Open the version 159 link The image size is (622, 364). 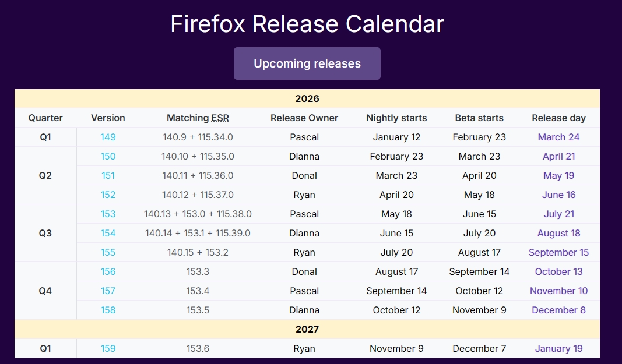[108, 348]
